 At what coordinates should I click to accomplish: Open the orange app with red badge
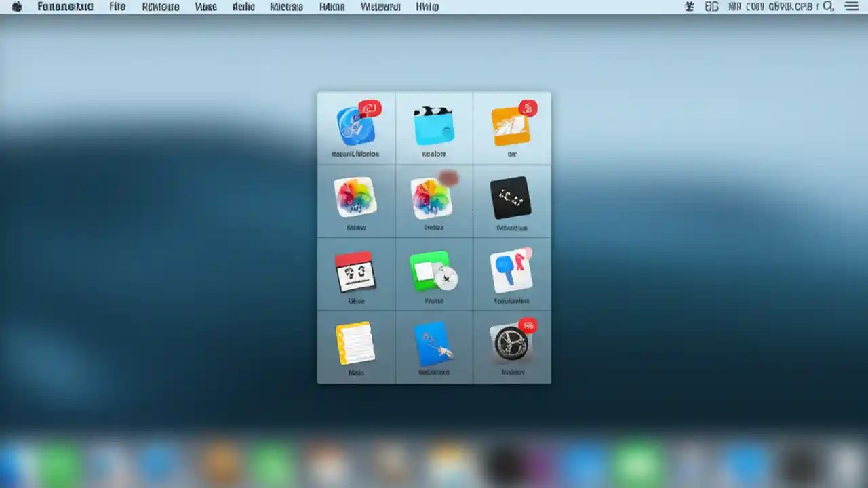[x=512, y=125]
